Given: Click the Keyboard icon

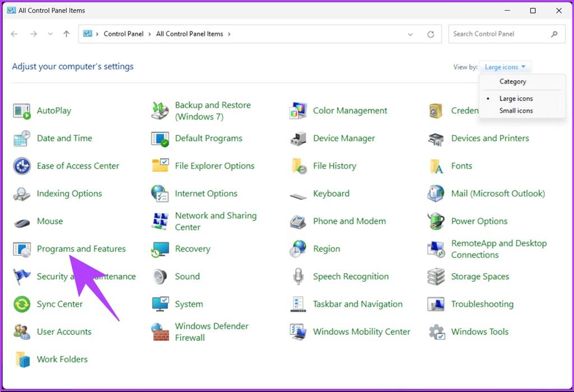Looking at the screenshot, I should [x=298, y=196].
